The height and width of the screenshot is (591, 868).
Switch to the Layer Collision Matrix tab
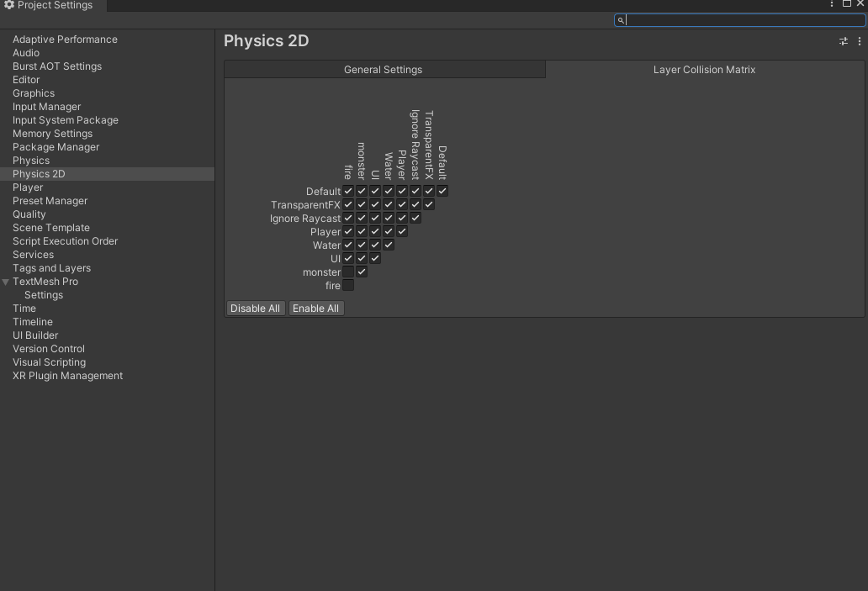[705, 70]
